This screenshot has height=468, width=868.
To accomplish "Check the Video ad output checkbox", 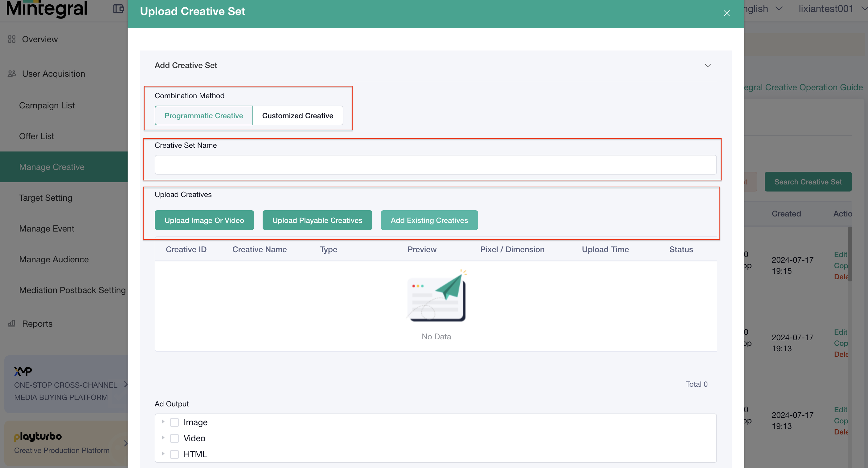I will pos(174,438).
